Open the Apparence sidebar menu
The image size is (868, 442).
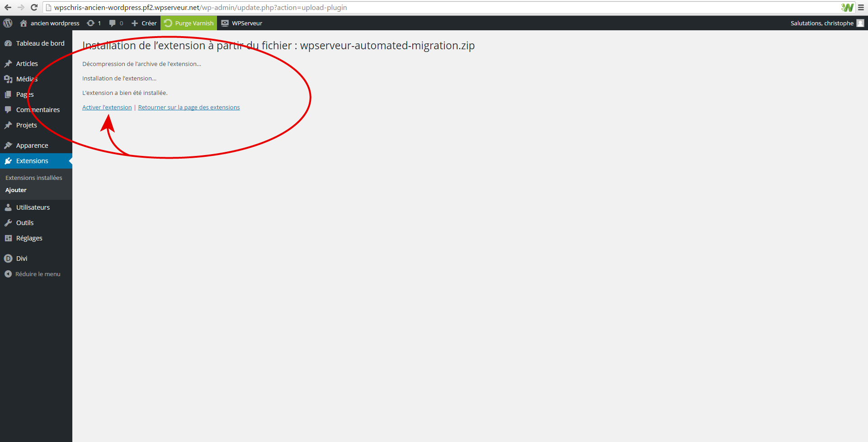pos(32,146)
